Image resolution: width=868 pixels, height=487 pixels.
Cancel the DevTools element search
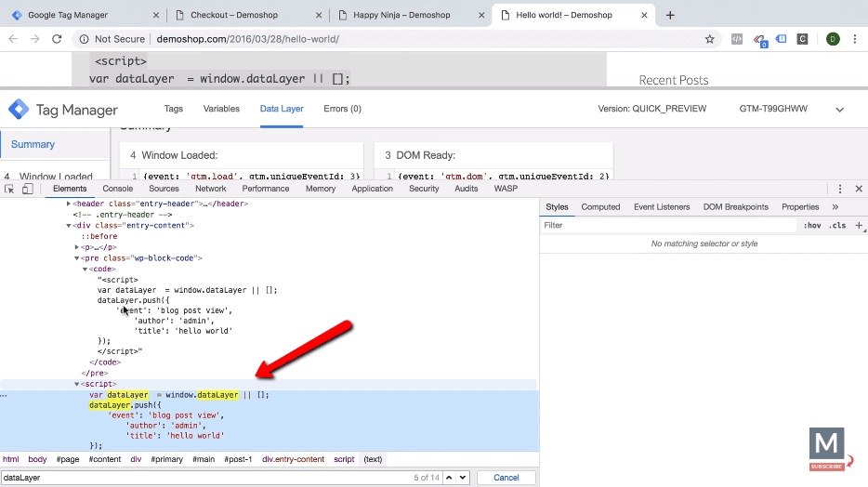(x=506, y=478)
